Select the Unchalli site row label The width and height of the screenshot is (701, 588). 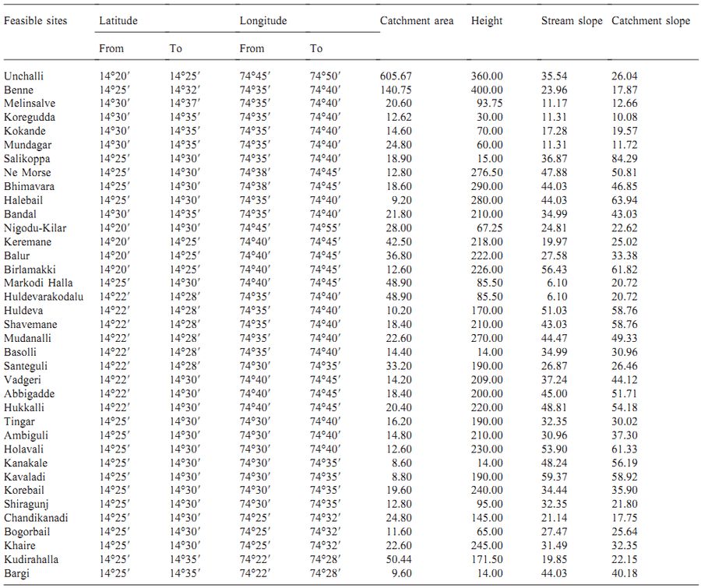(x=24, y=76)
